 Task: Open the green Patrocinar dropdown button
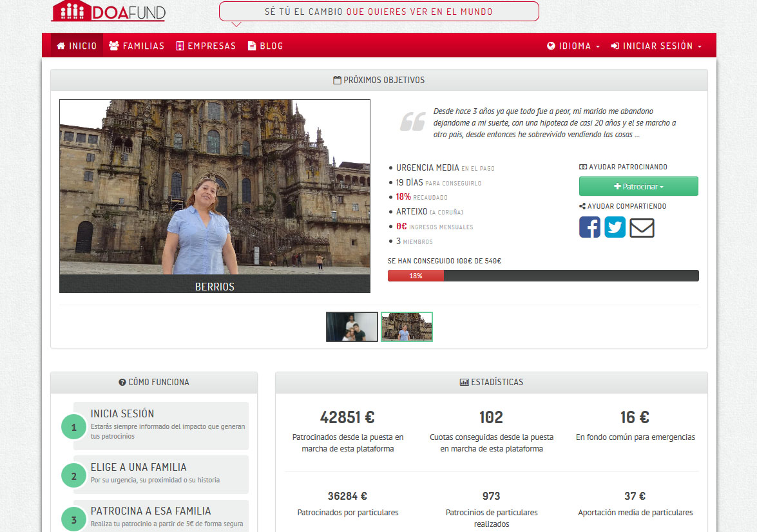(x=638, y=186)
